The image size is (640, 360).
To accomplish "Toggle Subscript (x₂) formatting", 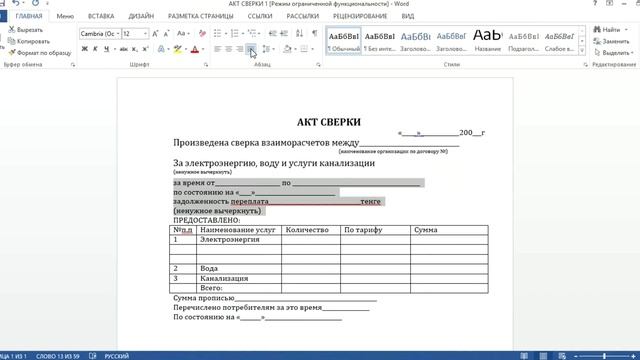I will (x=135, y=49).
